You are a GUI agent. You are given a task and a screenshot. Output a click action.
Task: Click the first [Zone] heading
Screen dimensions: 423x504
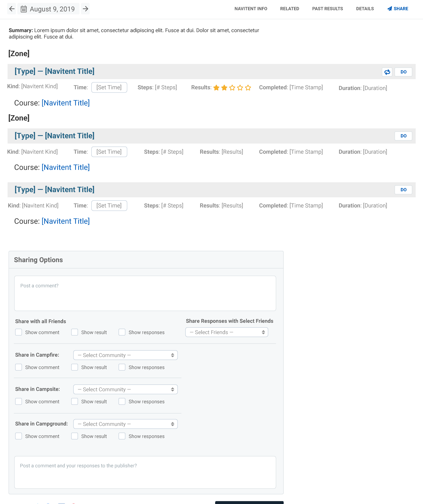[x=19, y=54]
